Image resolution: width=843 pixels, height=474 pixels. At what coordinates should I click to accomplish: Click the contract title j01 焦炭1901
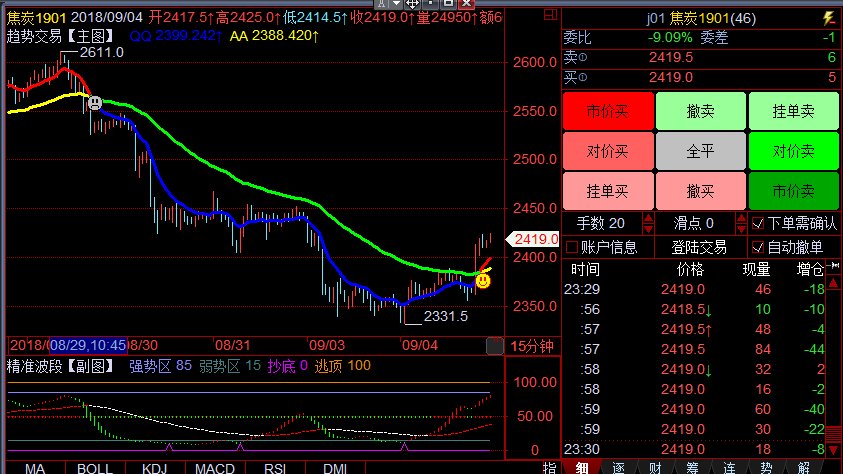[701, 19]
